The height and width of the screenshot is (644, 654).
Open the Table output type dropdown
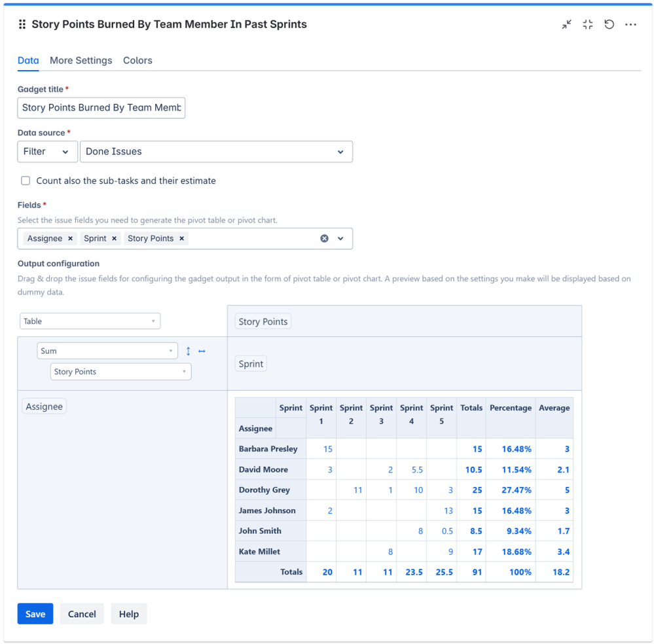90,321
